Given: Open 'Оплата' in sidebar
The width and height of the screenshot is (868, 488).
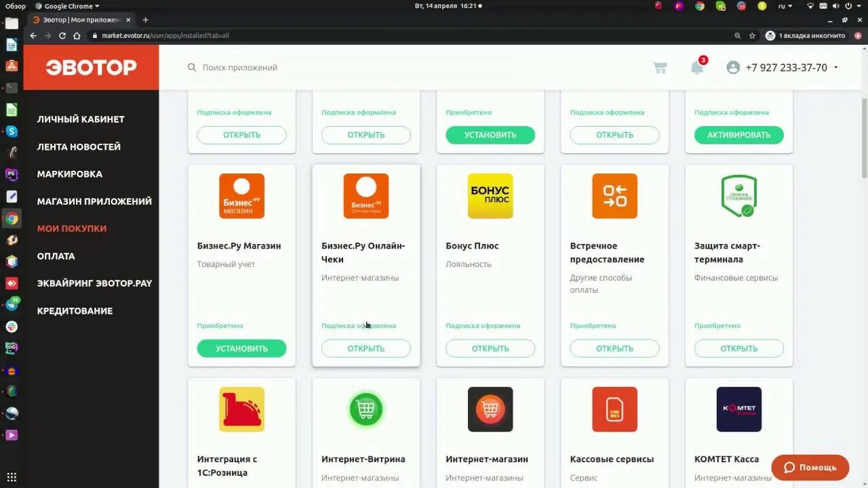Looking at the screenshot, I should 56,256.
